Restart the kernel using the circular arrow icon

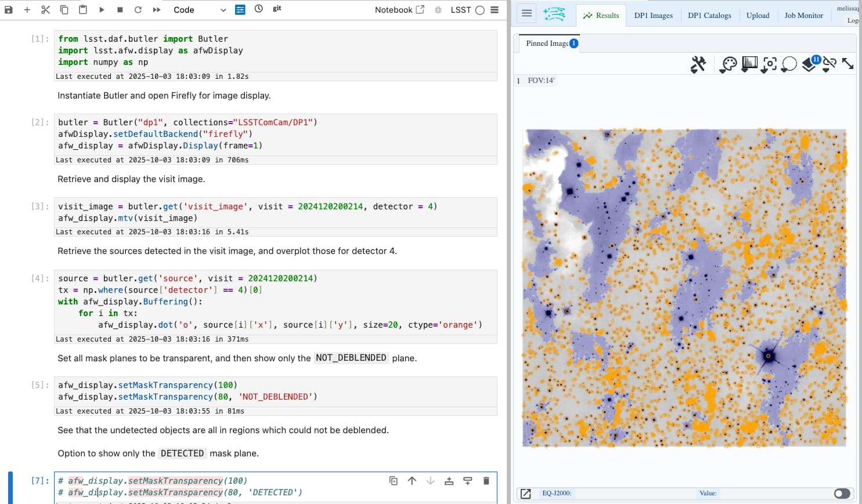point(138,10)
